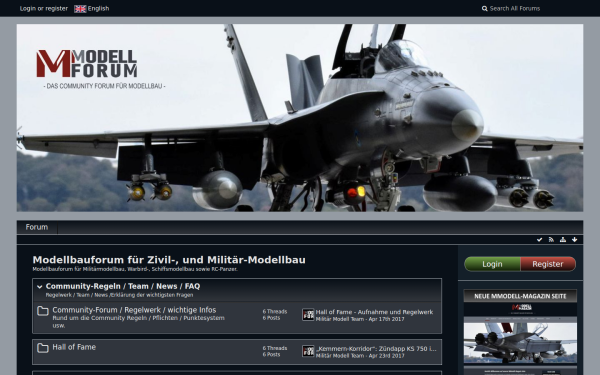Viewport: 600px width, 375px height.
Task: Click Modellbauforum für Zivil-, und Militär-Modellbau heading
Action: coord(169,260)
